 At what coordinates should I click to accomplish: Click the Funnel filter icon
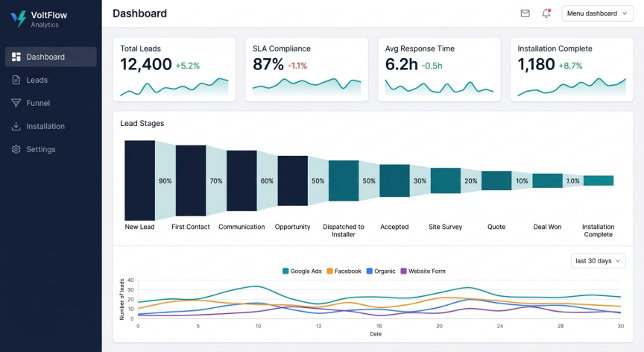point(16,103)
